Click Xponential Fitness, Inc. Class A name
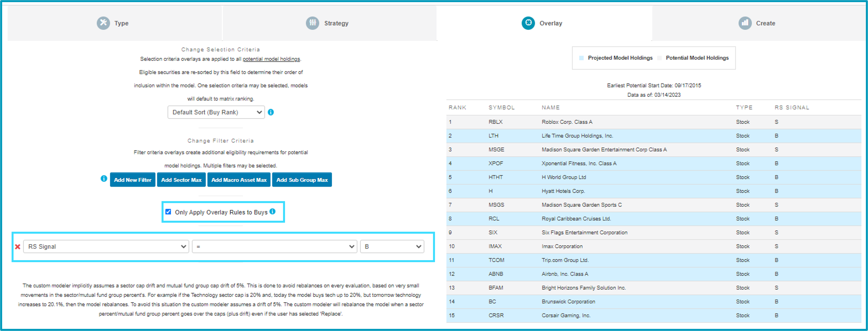This screenshot has width=868, height=331. (579, 163)
